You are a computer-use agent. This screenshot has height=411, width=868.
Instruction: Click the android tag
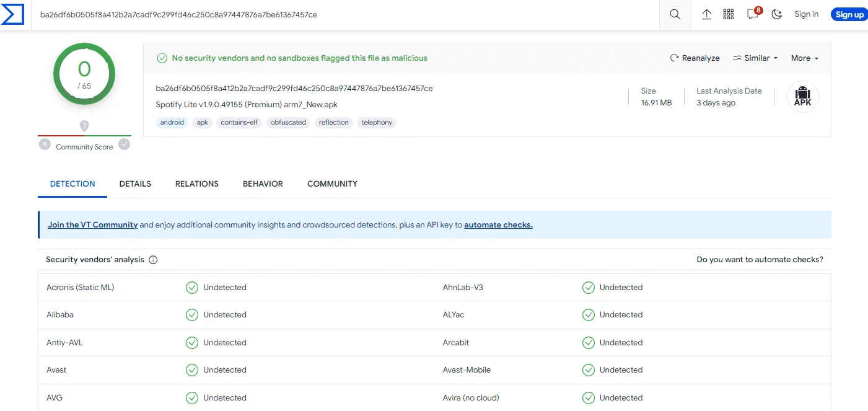click(x=172, y=123)
